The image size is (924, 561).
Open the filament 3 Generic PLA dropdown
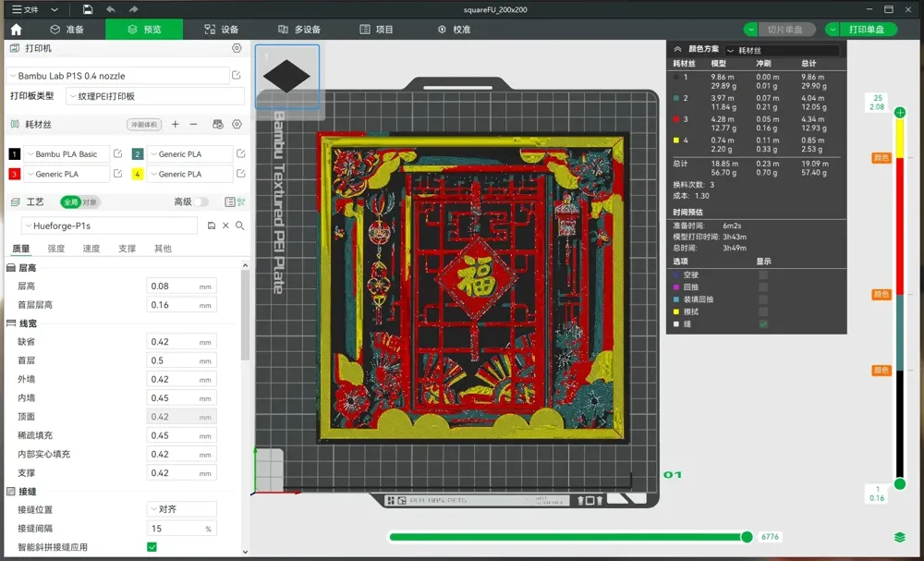click(67, 174)
